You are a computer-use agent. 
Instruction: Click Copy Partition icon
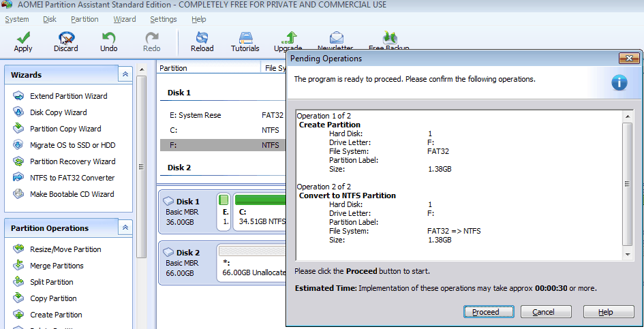18,298
